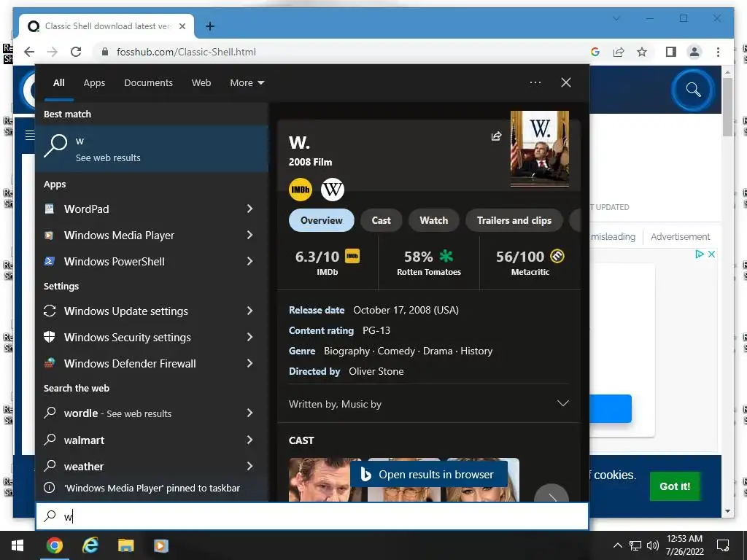The height and width of the screenshot is (560, 747).
Task: Launch Windows Media Player from Apps results
Action: click(152, 236)
